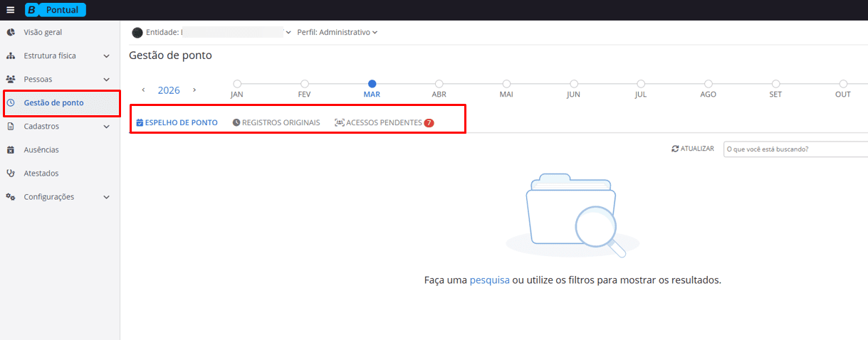Click the Atestados stethoscope icon
Viewport: 868px width, 340px height.
pyautogui.click(x=11, y=174)
